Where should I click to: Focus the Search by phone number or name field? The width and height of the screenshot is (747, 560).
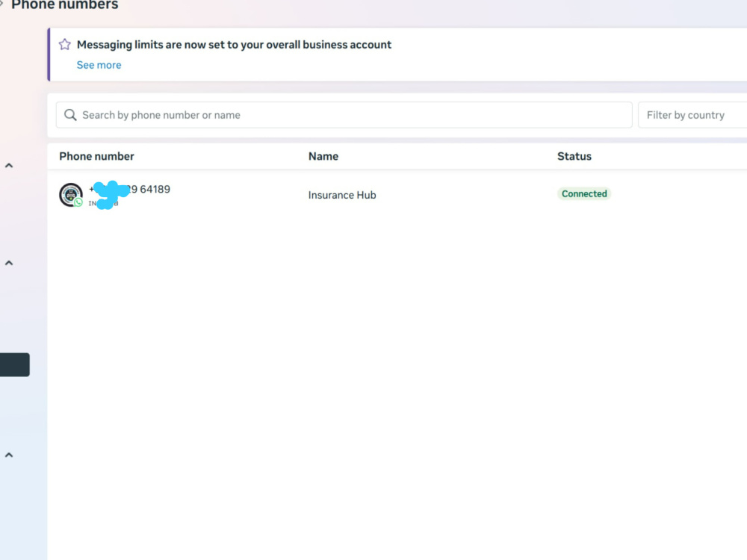pyautogui.click(x=344, y=115)
